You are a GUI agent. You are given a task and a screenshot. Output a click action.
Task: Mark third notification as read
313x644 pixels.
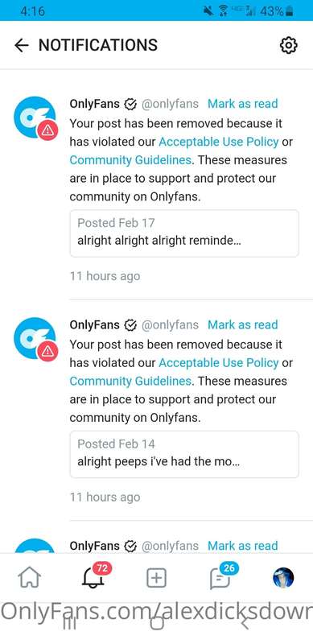pos(243,546)
